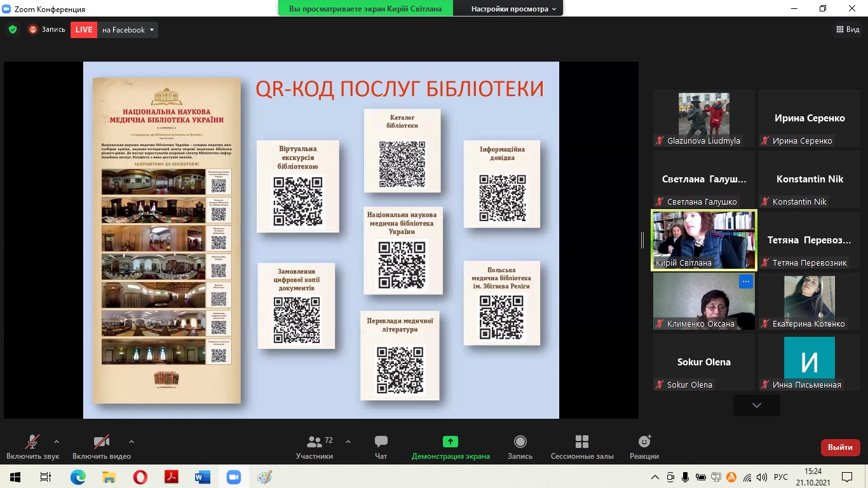Select the Sokur Olena participant tile
This screenshot has width=868, height=488.
click(x=704, y=362)
